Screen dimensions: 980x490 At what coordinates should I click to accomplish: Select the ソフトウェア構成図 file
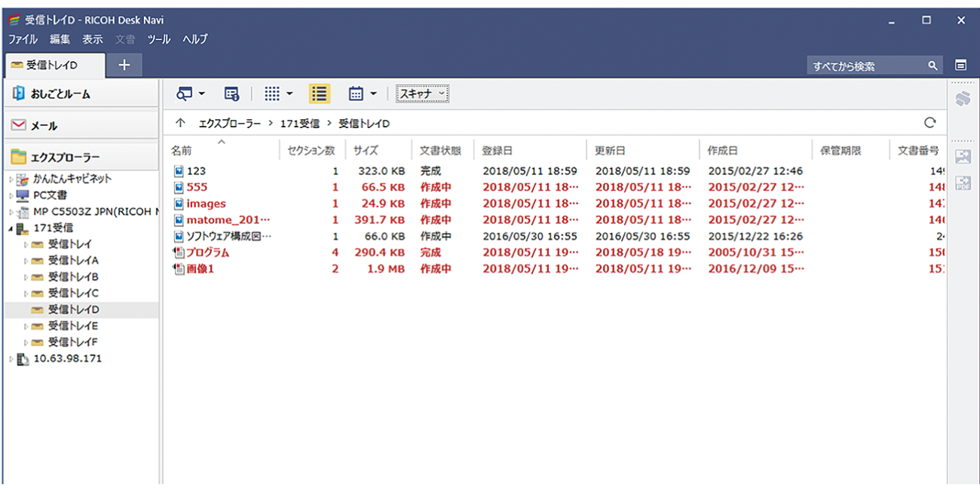click(228, 236)
